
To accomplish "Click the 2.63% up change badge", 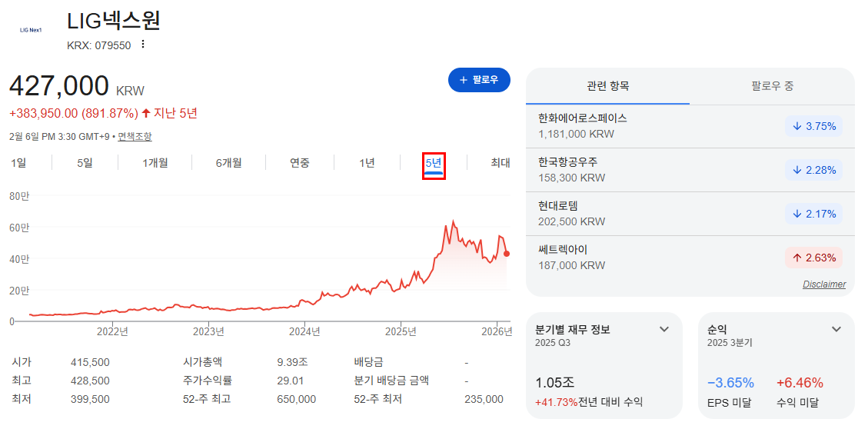I will pos(813,258).
